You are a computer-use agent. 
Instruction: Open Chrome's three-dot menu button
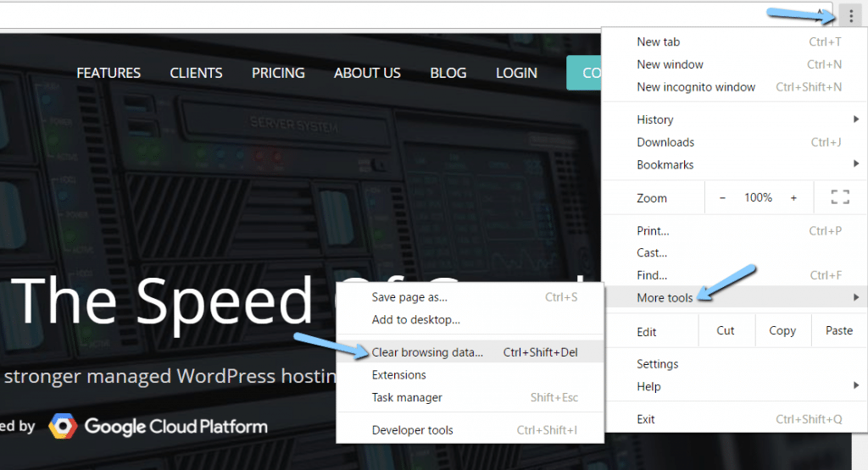coord(851,16)
